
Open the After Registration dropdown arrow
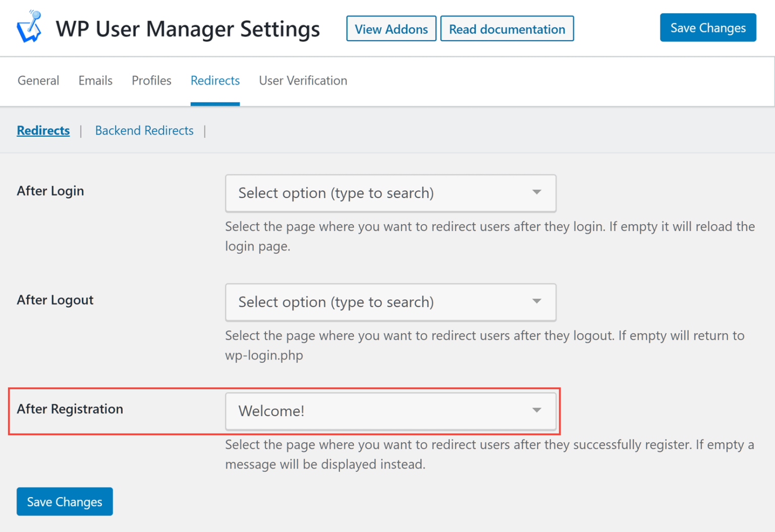click(536, 411)
